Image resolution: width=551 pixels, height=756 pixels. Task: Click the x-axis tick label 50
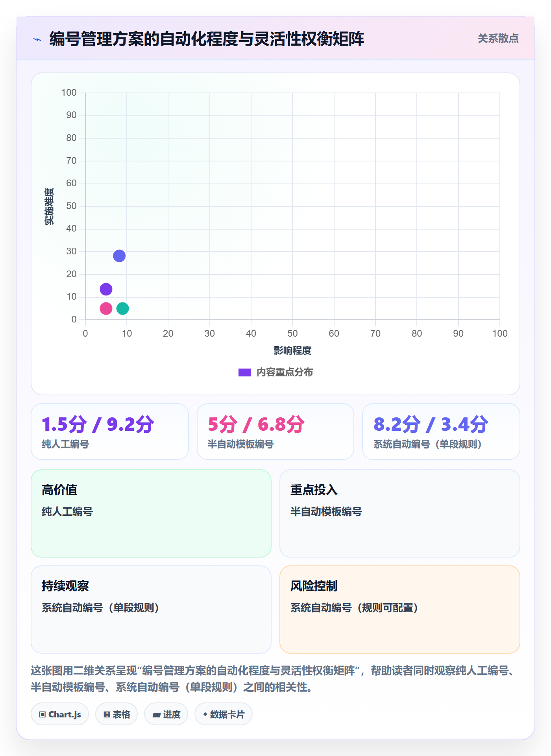click(292, 334)
